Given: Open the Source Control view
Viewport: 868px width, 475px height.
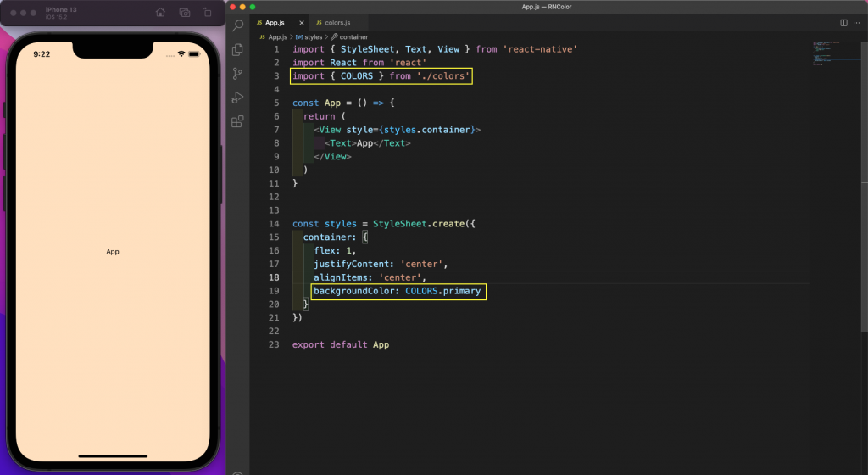Looking at the screenshot, I should [x=238, y=74].
